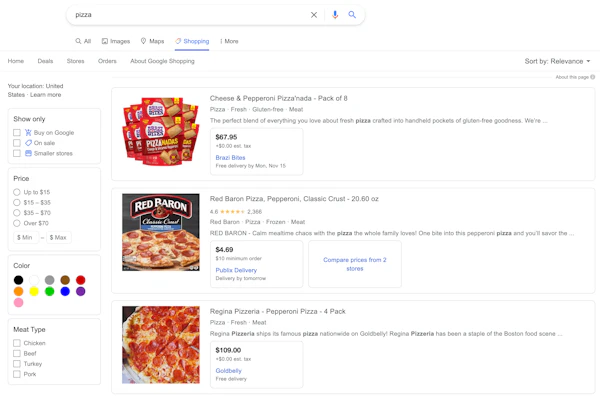
Task: Visit the Publix Delivery seller link
Action: coord(236,270)
